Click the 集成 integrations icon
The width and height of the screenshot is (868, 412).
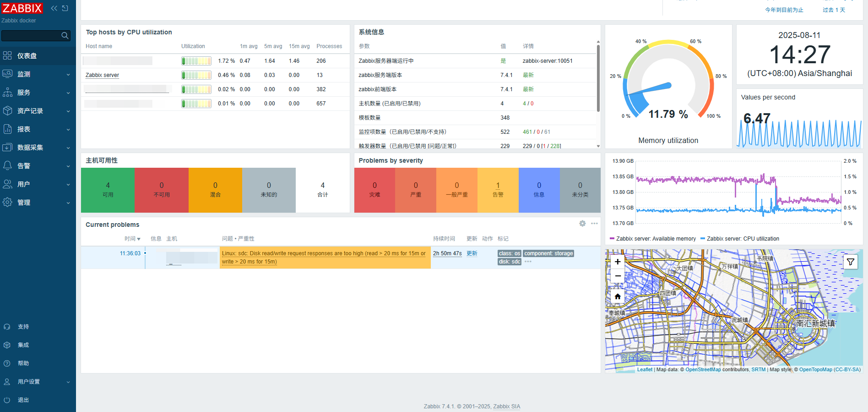pyautogui.click(x=7, y=345)
